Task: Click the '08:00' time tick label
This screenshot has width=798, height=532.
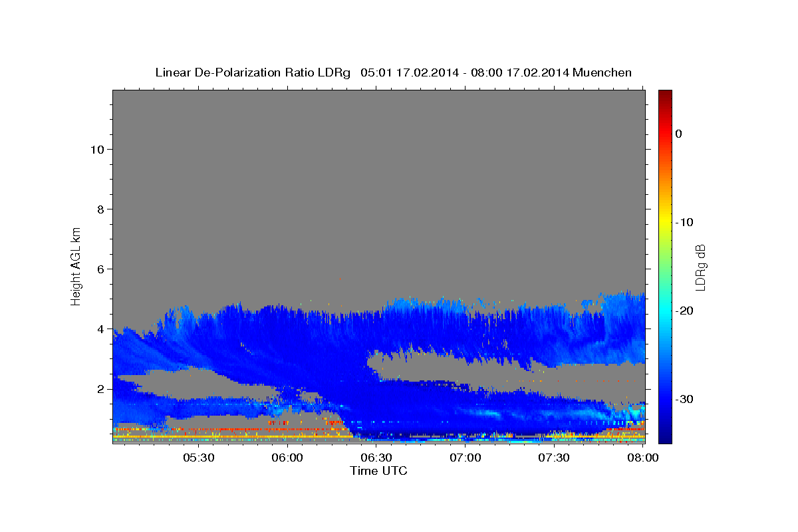Action: (643, 458)
